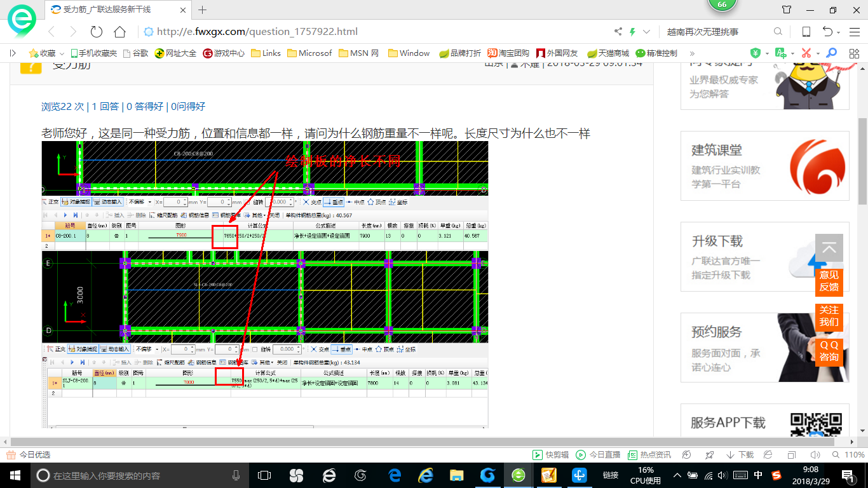Open the 网址大全 bookmark
868x488 pixels.
tap(175, 53)
